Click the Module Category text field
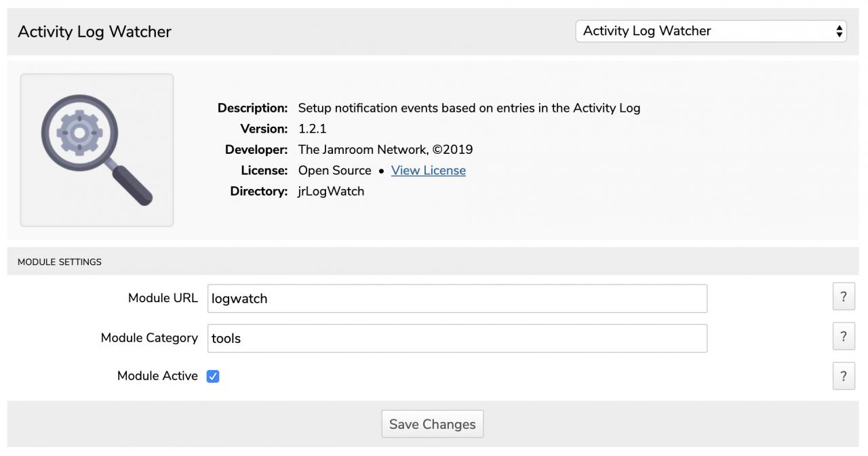The width and height of the screenshot is (868, 456). (456, 339)
